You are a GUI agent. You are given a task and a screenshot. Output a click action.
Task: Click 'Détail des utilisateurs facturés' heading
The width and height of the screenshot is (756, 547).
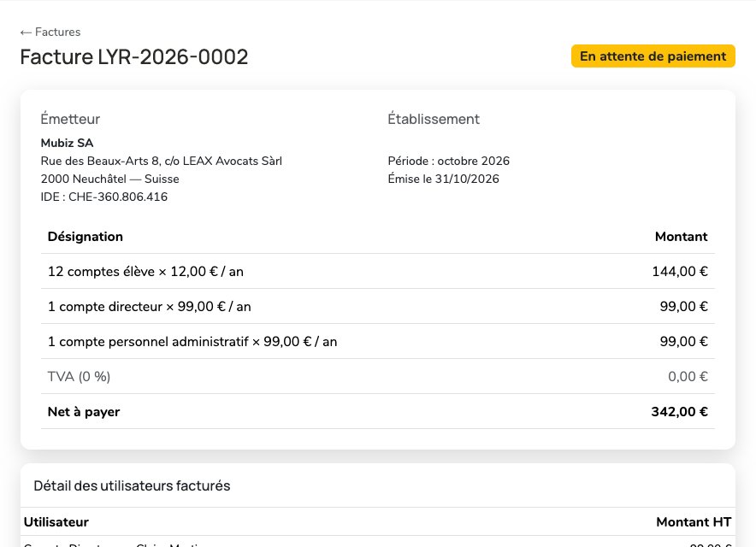click(132, 485)
